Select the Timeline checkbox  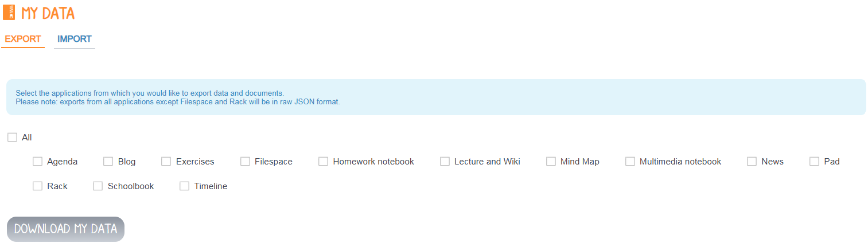click(x=185, y=186)
